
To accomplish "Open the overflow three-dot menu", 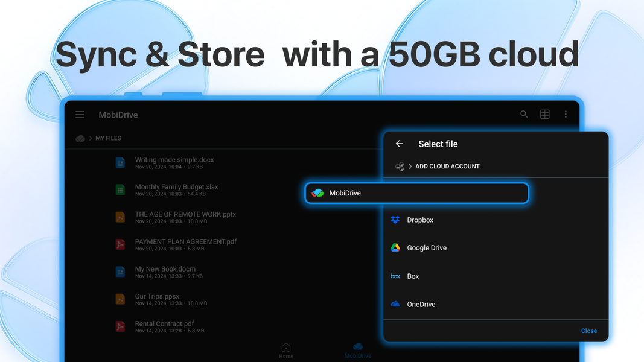I will point(566,114).
